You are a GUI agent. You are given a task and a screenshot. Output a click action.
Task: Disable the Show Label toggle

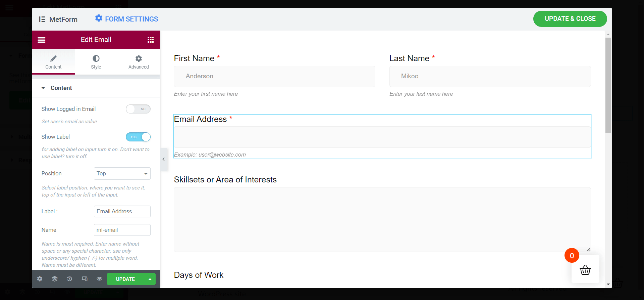pos(138,137)
